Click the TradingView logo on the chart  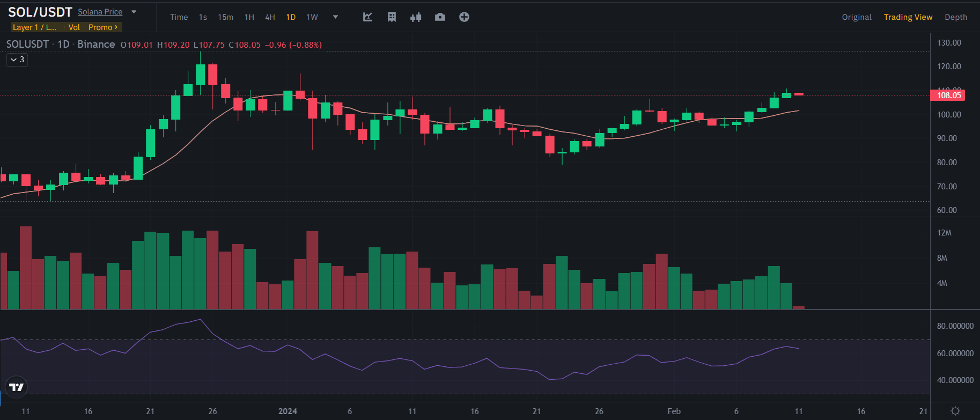click(16, 387)
